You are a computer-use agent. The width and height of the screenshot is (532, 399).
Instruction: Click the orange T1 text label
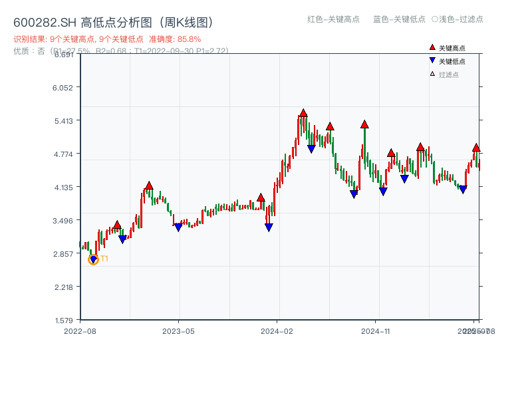point(104,259)
